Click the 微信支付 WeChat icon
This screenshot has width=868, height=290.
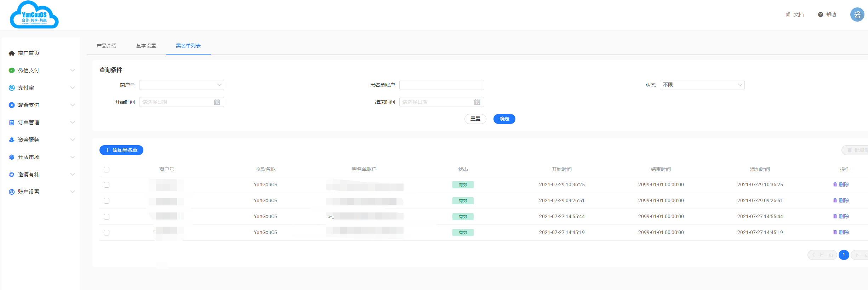[12, 70]
